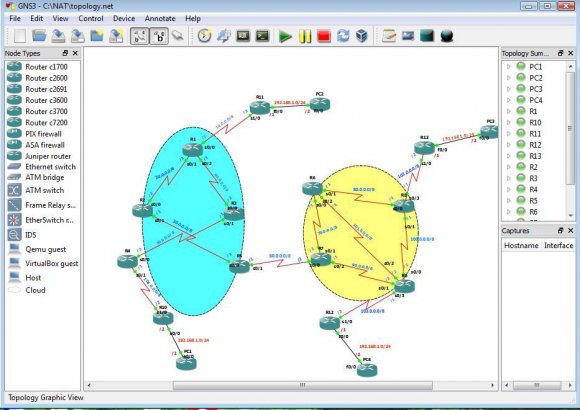The image size is (580, 410).
Task: Close the Node Types panel
Action: point(75,53)
